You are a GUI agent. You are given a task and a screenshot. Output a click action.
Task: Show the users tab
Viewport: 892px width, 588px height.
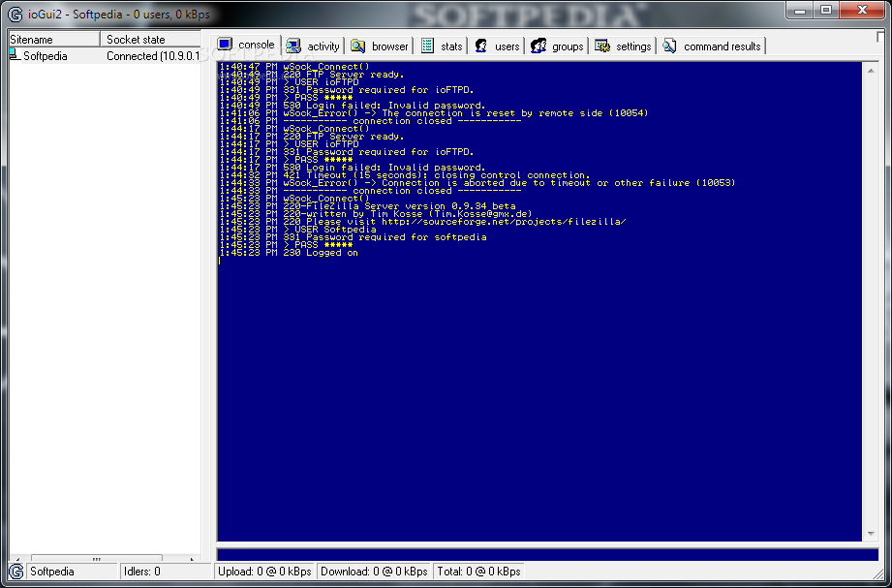click(497, 46)
